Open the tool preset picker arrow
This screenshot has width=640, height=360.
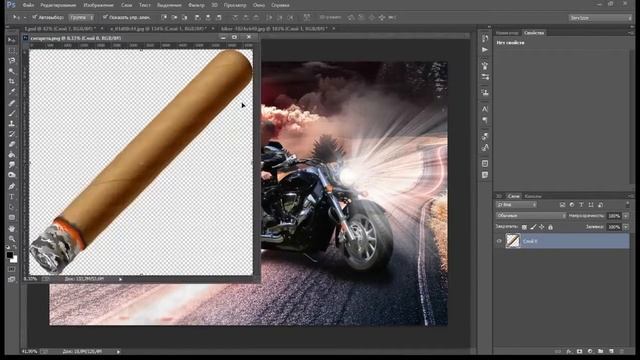pos(24,17)
